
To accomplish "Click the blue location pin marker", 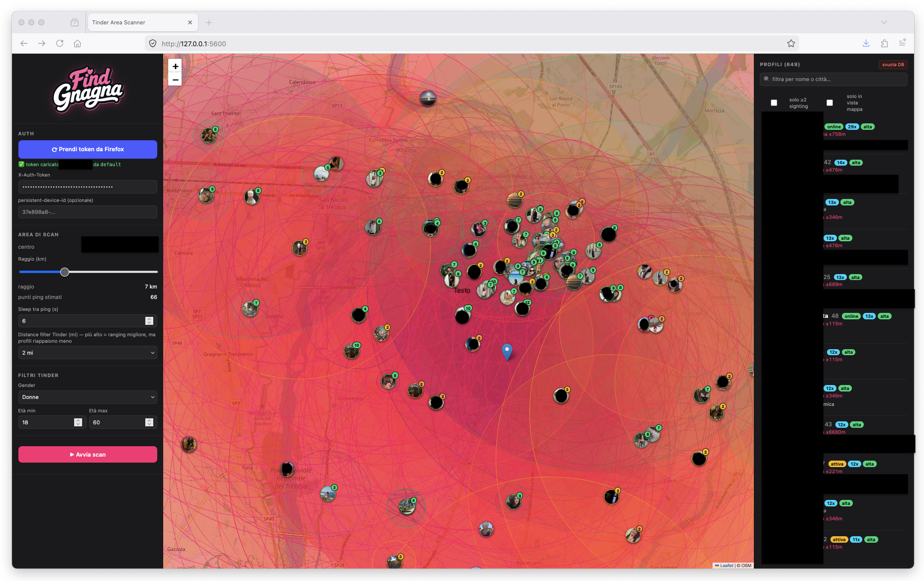I will coord(507,352).
